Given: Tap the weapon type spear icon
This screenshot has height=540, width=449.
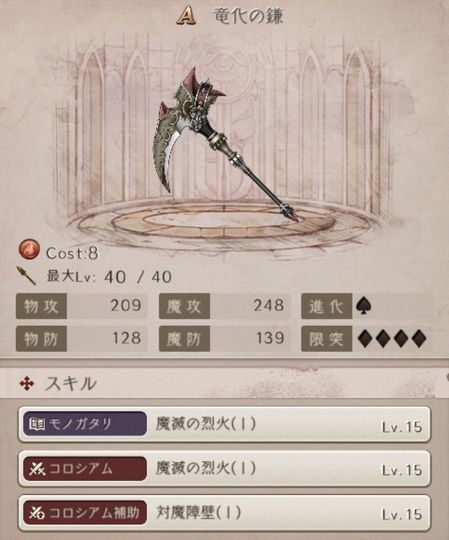Looking at the screenshot, I should (x=27, y=276).
